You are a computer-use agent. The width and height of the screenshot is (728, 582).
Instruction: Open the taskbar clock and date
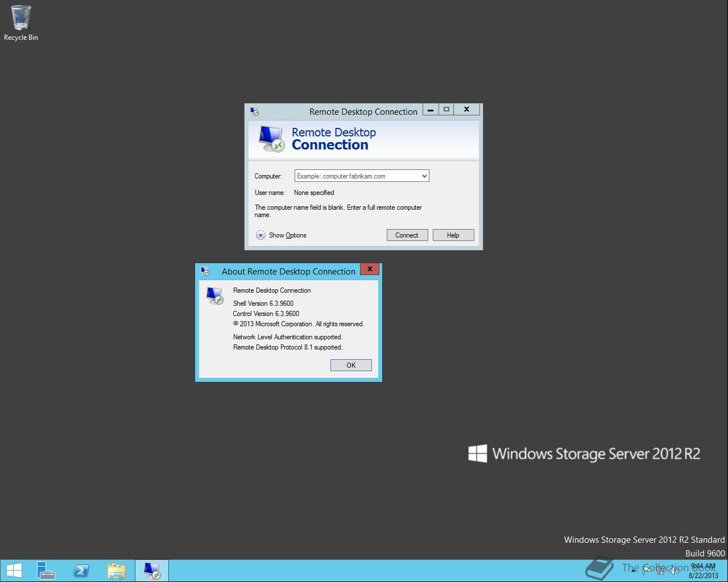click(x=704, y=571)
